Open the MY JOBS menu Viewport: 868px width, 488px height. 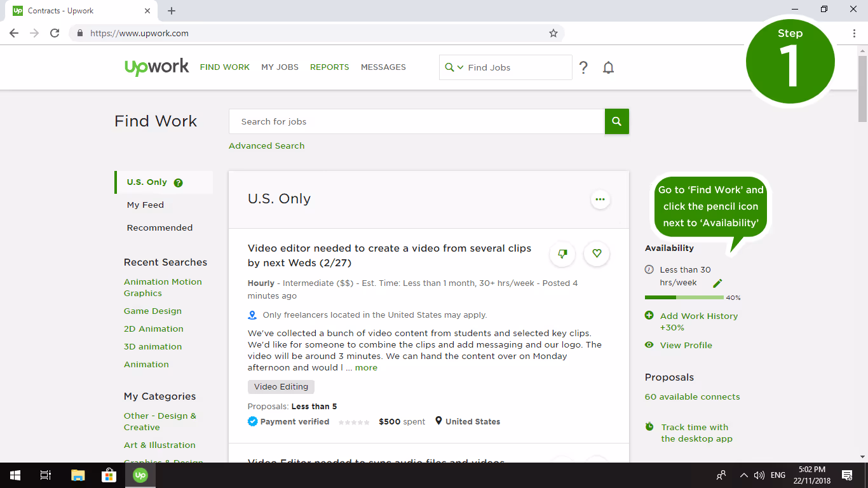pos(280,67)
